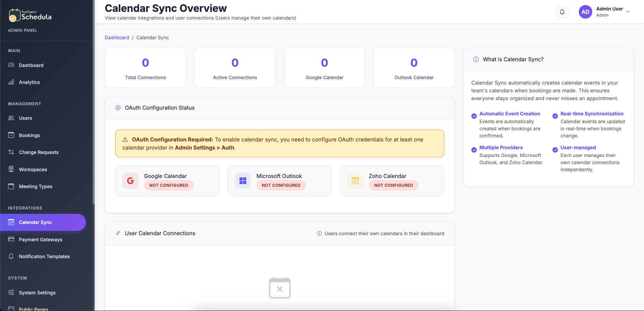Open Notification Templates from the sidebar

(44, 256)
